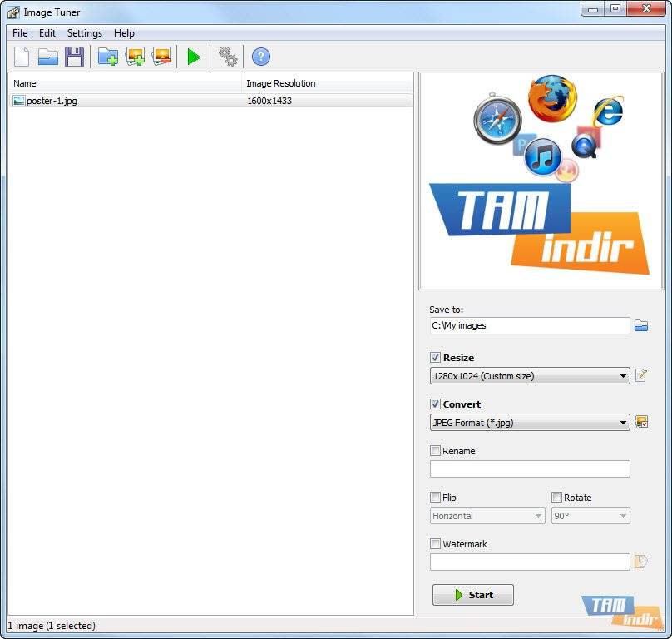672x639 pixels.
Task: Click the add images toolbar icon
Action: pos(135,57)
